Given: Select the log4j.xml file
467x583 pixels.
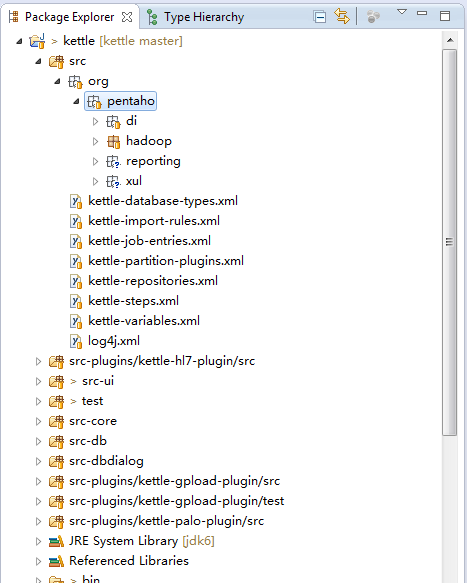Looking at the screenshot, I should pyautogui.click(x=114, y=341).
